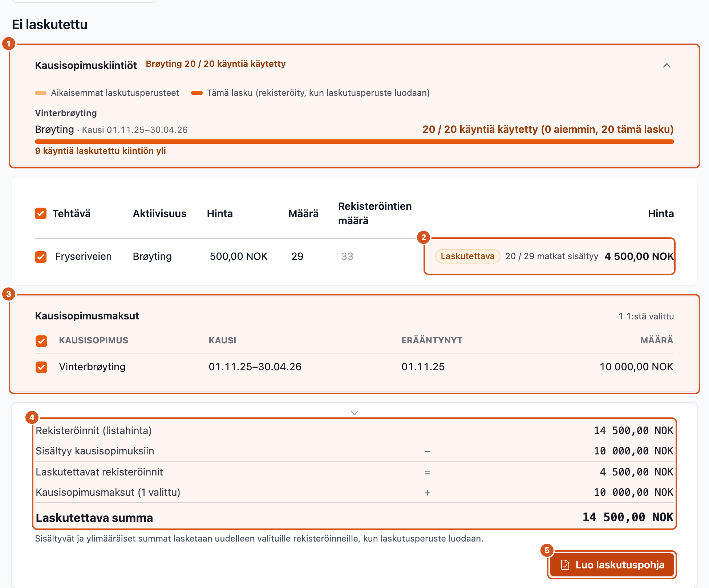
Task: Click the document icon in Luo laskutuspohja
Action: (x=565, y=565)
